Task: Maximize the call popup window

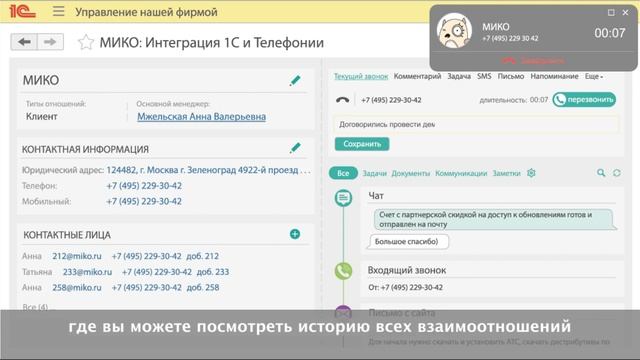Action: [x=611, y=13]
